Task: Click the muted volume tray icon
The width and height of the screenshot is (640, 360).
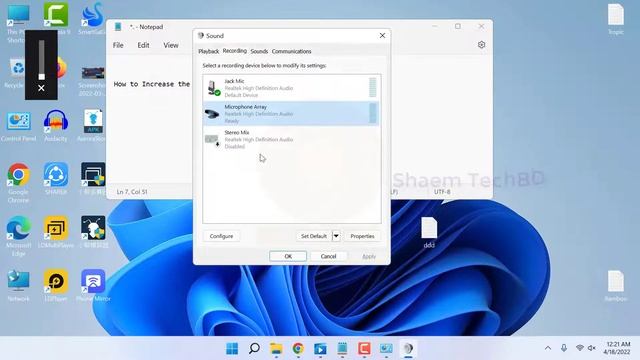Action: click(x=592, y=348)
